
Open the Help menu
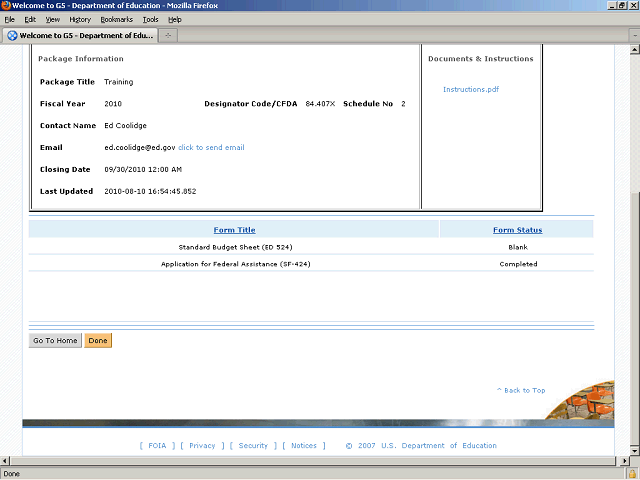click(175, 19)
